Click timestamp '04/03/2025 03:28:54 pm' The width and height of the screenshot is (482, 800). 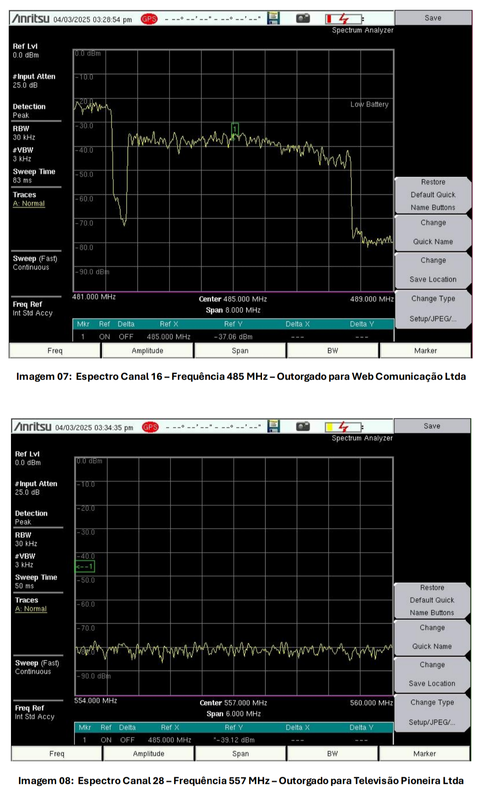click(x=92, y=19)
